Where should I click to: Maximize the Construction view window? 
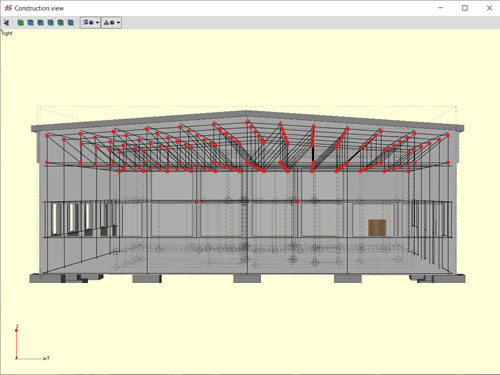coord(465,8)
